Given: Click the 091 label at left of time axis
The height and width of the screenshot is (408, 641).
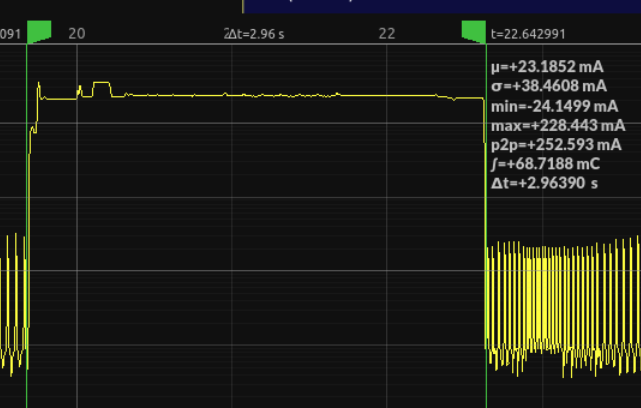Looking at the screenshot, I should tap(10, 33).
